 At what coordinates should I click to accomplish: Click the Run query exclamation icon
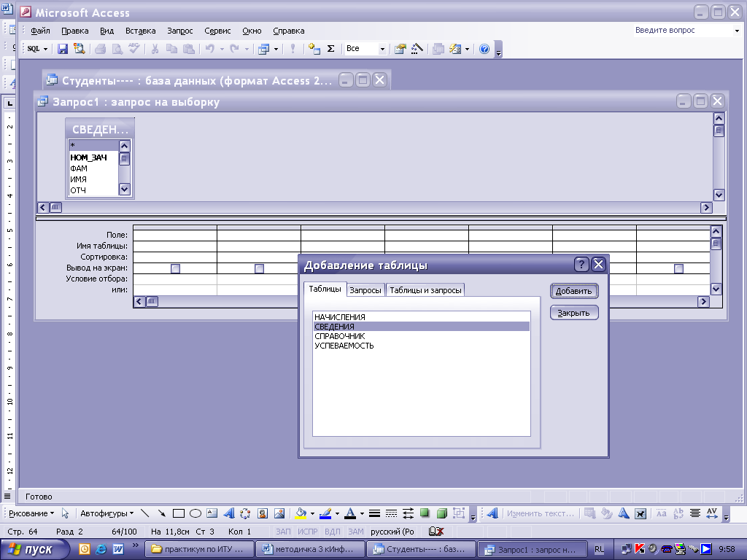click(x=293, y=49)
